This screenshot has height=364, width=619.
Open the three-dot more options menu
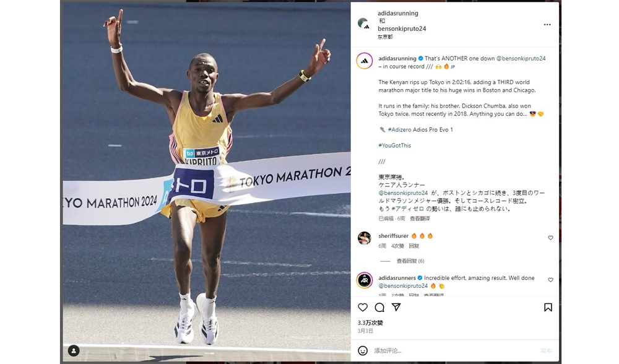pos(547,25)
